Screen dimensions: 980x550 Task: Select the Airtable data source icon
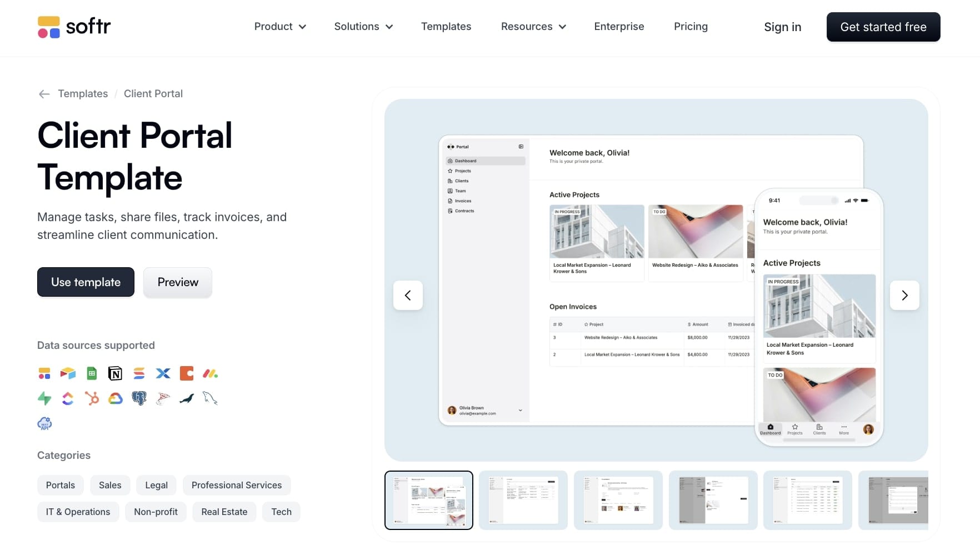pos(68,373)
